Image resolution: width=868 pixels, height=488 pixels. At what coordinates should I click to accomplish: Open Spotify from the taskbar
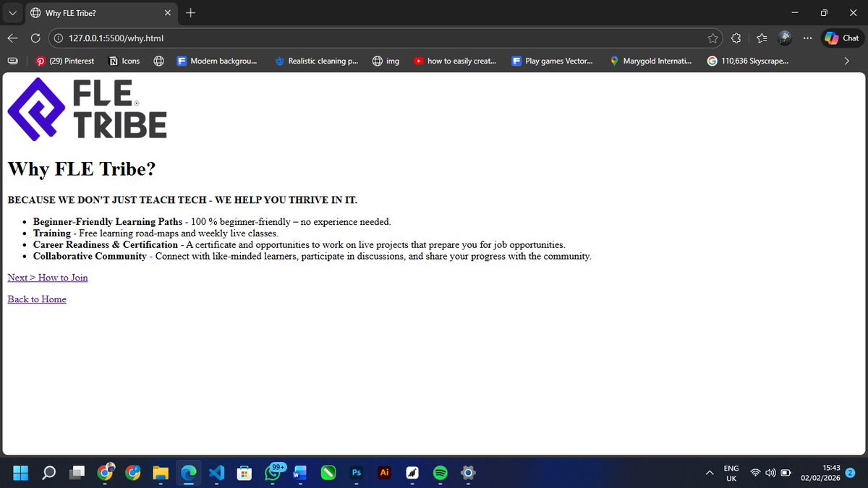pyautogui.click(x=440, y=473)
